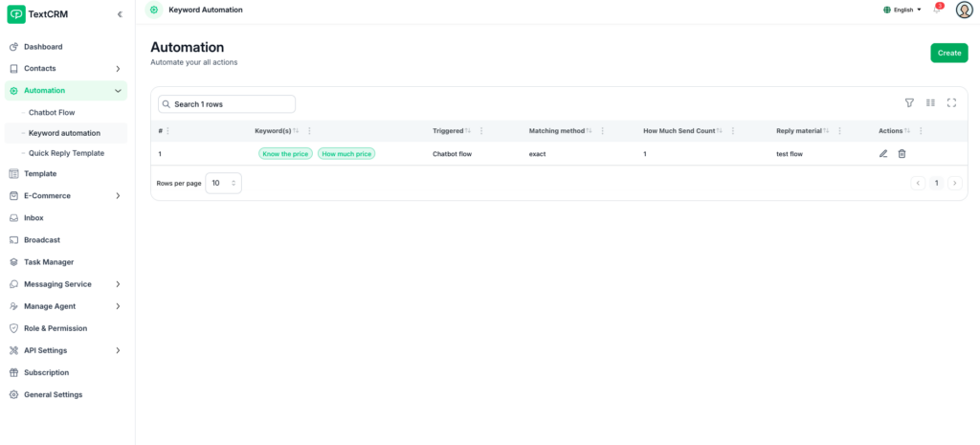The height and width of the screenshot is (445, 980).
Task: Collapse the sidebar with double chevron icon
Action: [x=120, y=14]
